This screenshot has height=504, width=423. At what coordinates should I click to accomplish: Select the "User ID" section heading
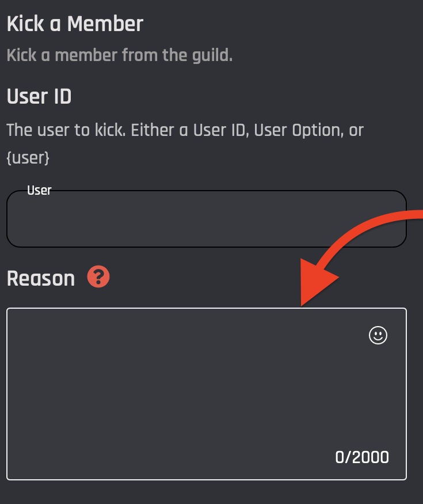pyautogui.click(x=39, y=96)
